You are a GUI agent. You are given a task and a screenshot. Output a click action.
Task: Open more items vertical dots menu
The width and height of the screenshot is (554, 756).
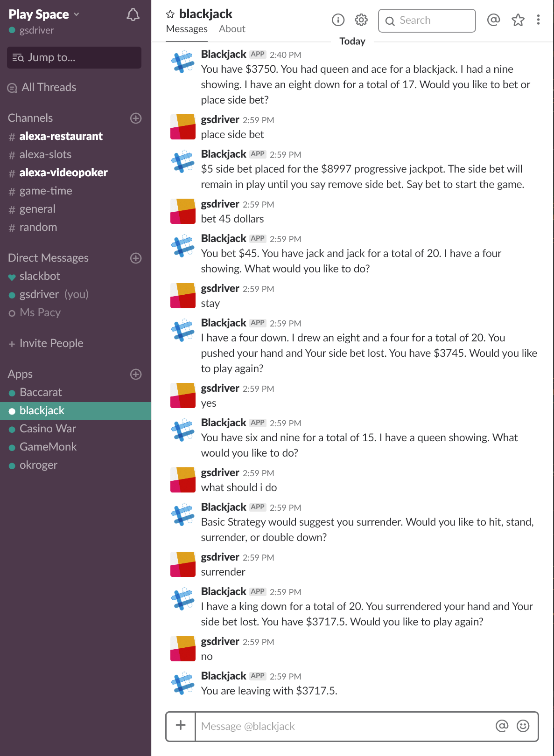[x=539, y=20]
